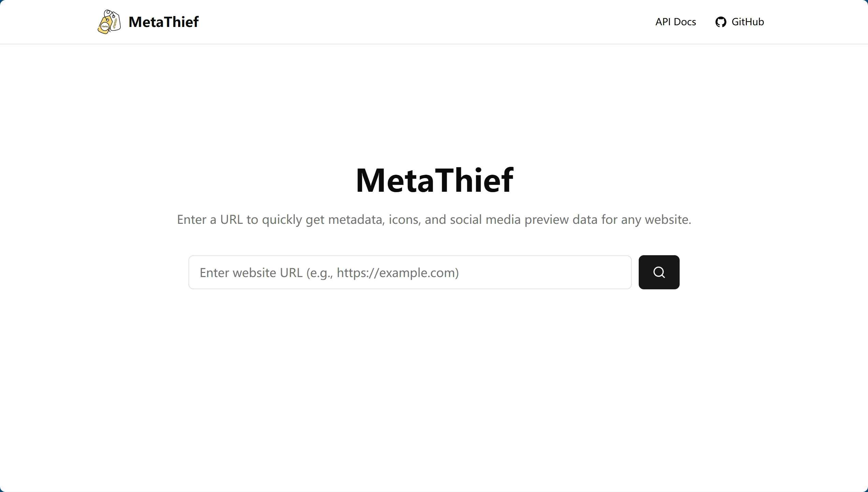
Task: Click the magnifying glass search icon
Action: tap(659, 272)
